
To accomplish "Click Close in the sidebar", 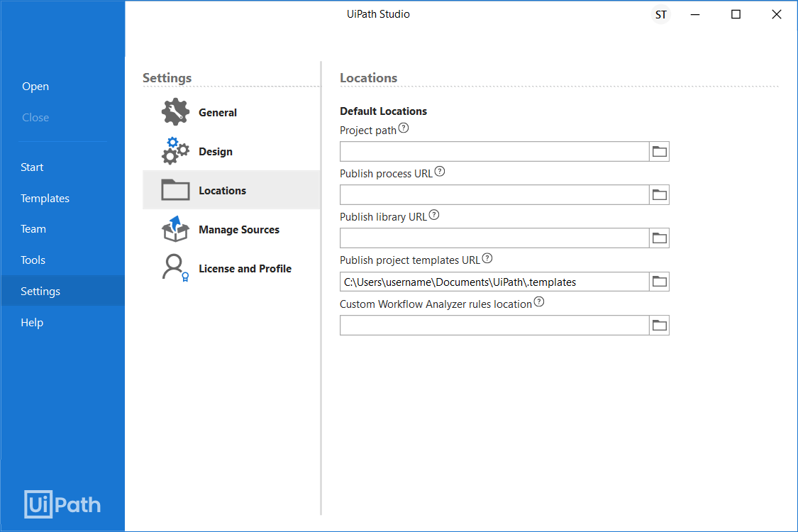I will 35,117.
